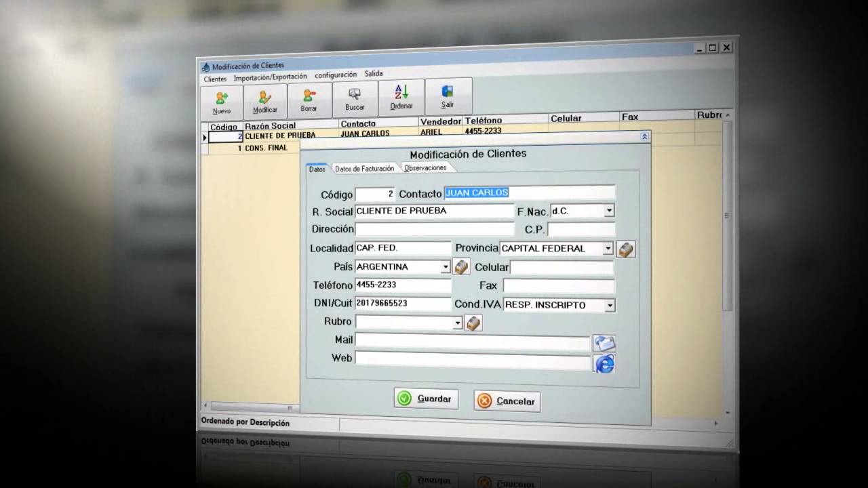Switch to the Datos tab
Image resolution: width=868 pixels, height=488 pixels.
317,169
